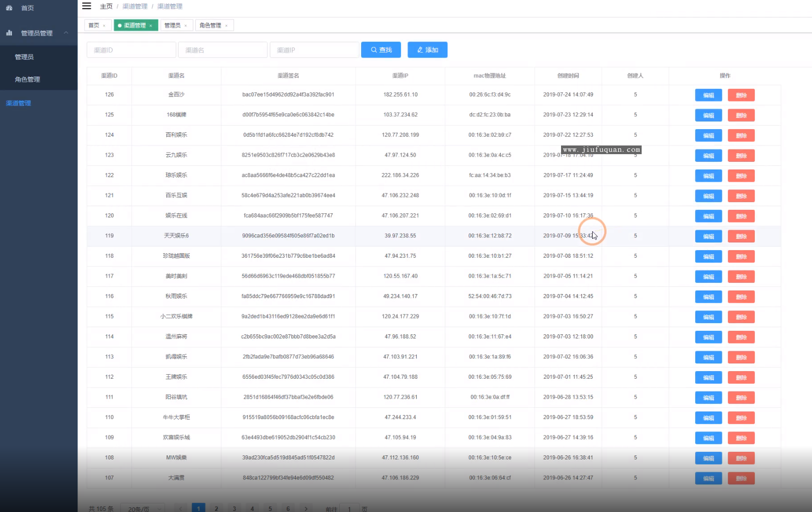
Task: Select the active 渠道管理 tab
Action: coord(135,26)
